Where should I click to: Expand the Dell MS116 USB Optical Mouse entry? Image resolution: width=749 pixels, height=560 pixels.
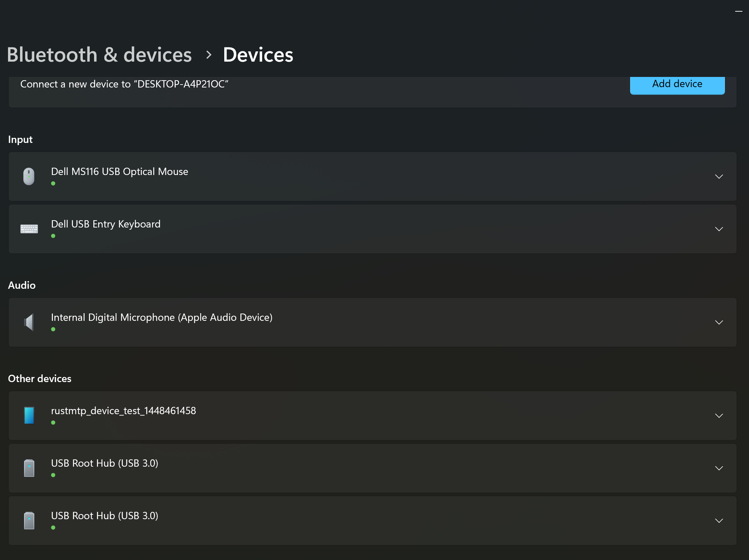[x=719, y=176]
